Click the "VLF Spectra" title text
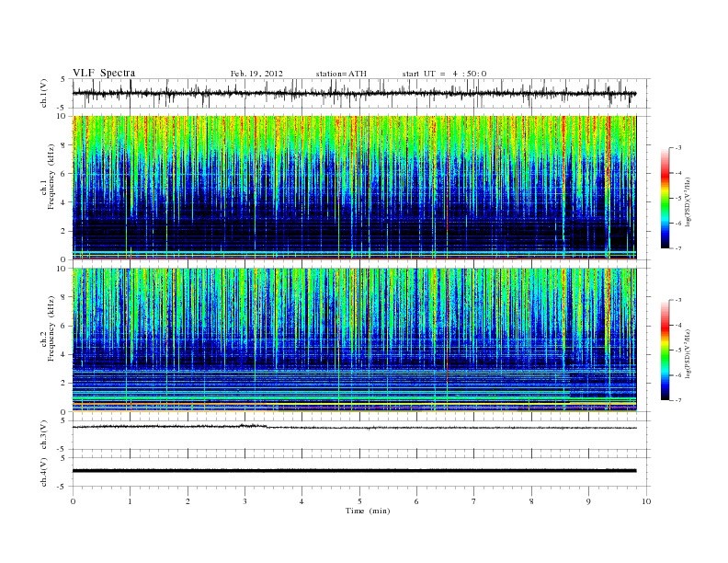Viewport: 728px width, 563px height. point(104,73)
